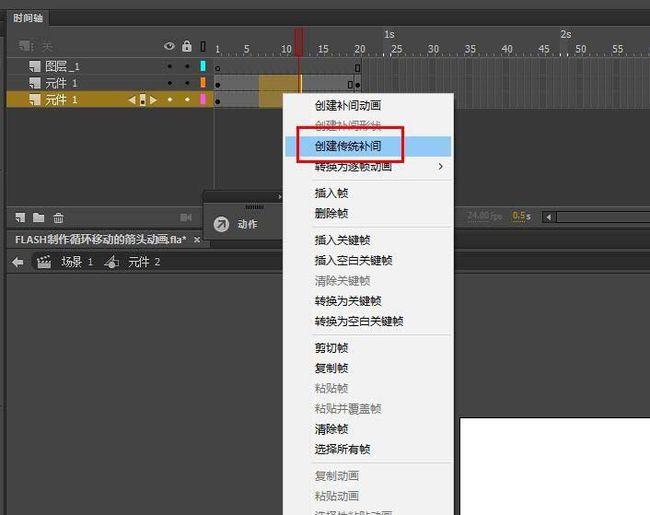Click 场景 1 in the breadcrumb bar

point(77,262)
